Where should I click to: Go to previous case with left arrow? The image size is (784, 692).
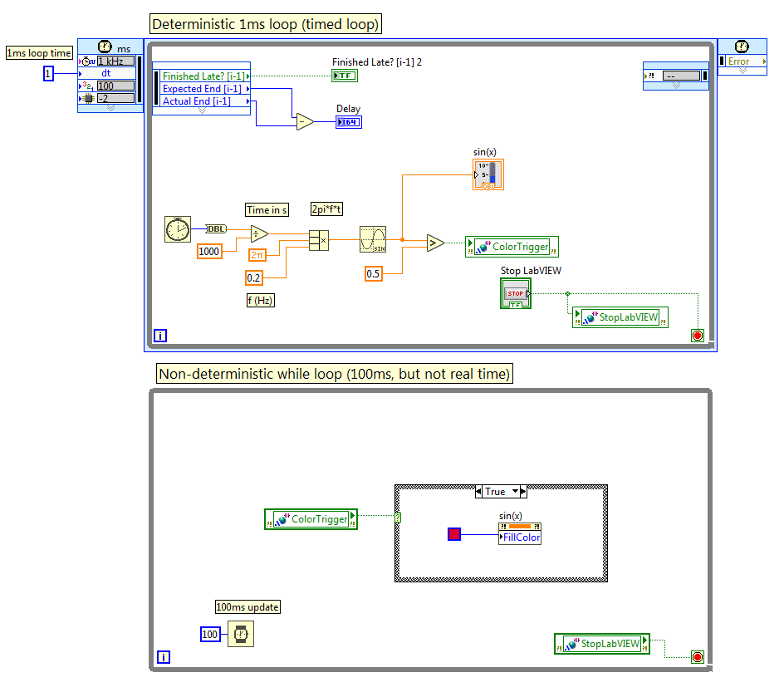(x=478, y=492)
